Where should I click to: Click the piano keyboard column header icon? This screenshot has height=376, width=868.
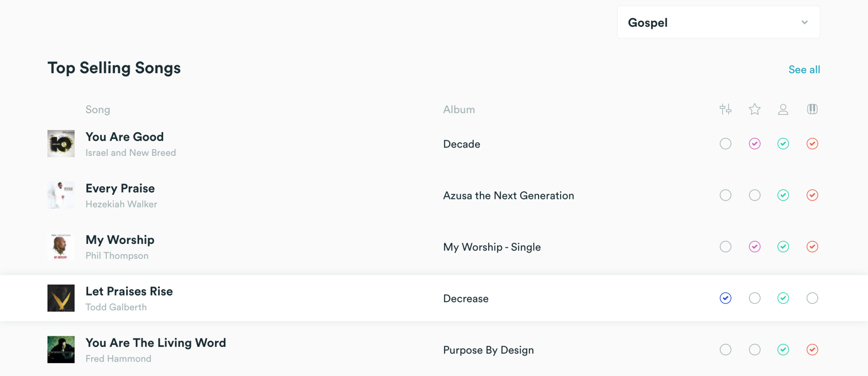click(x=812, y=109)
